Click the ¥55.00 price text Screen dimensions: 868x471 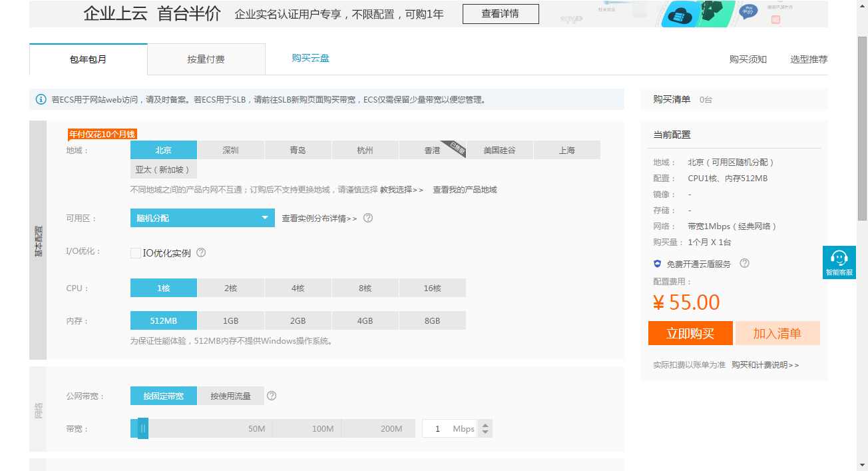pos(686,302)
